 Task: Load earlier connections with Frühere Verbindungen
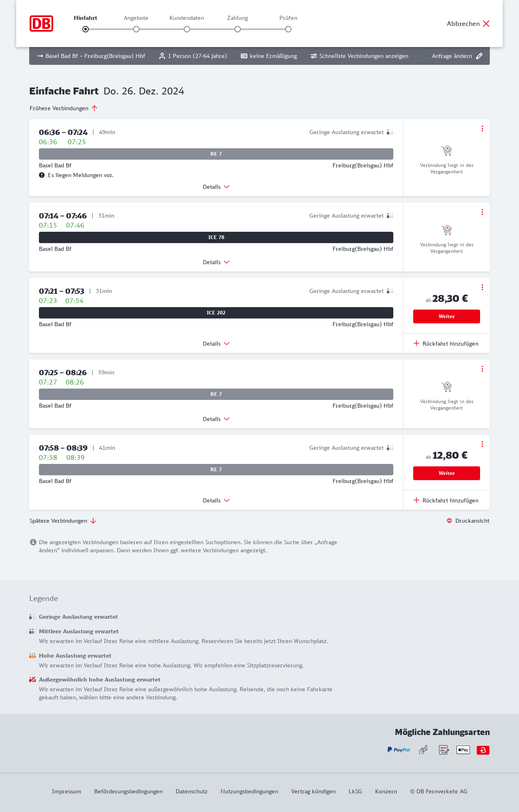pos(64,108)
